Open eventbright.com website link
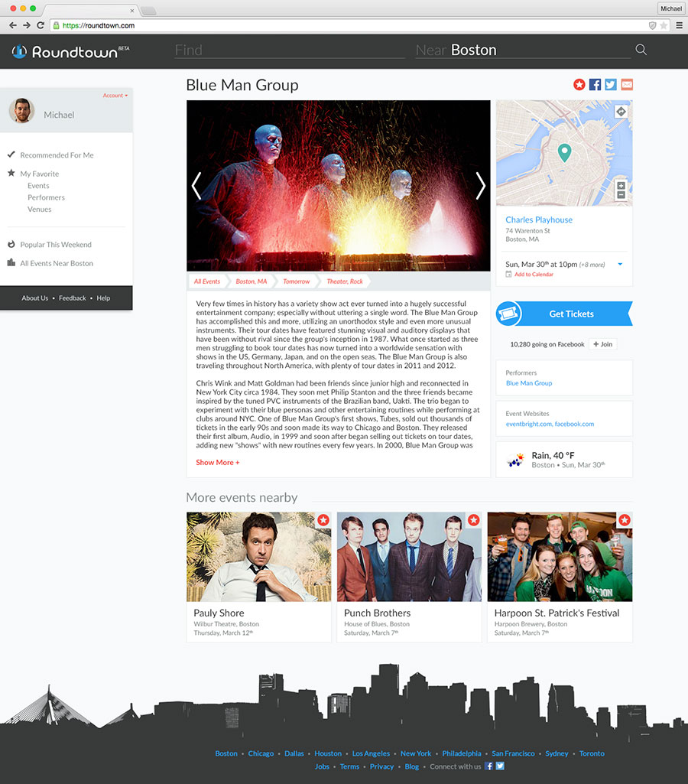 pos(529,424)
